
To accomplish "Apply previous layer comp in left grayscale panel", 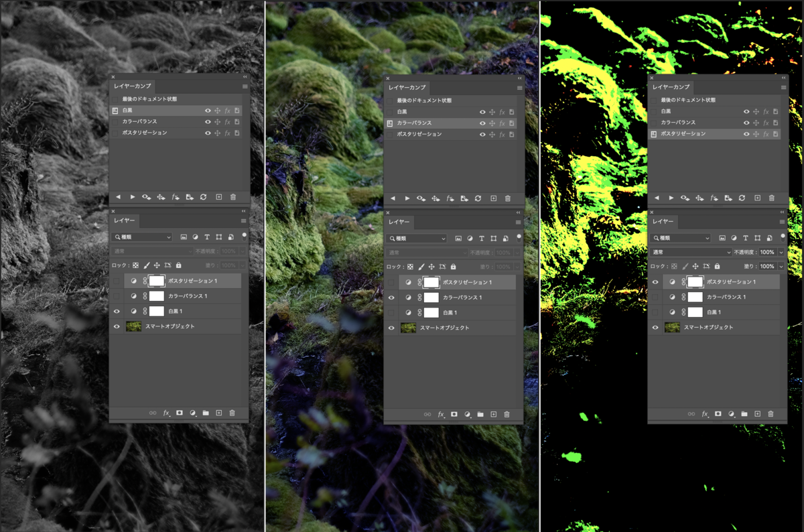I will 118,197.
